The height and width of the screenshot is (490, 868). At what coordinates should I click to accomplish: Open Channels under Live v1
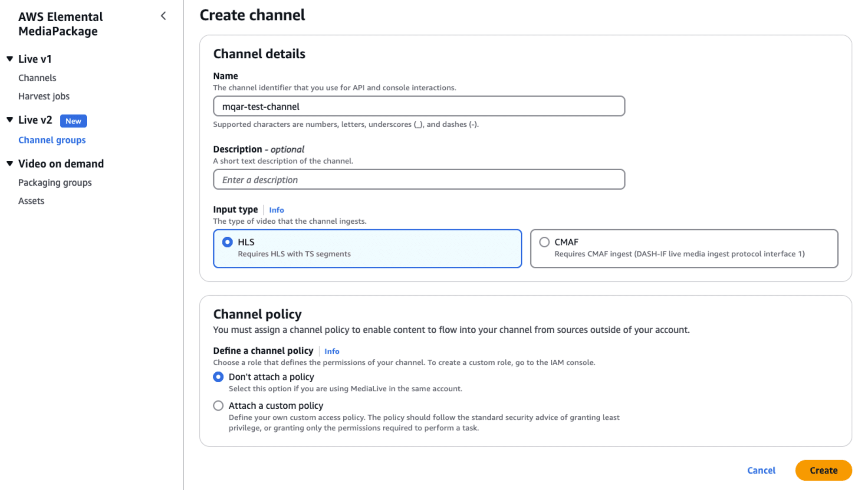(x=37, y=78)
